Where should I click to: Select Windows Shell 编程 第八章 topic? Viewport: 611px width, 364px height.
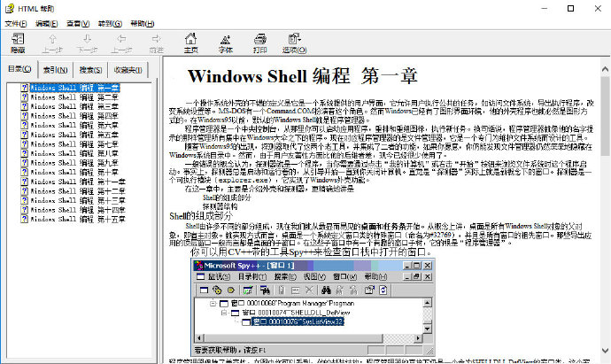tap(74, 153)
